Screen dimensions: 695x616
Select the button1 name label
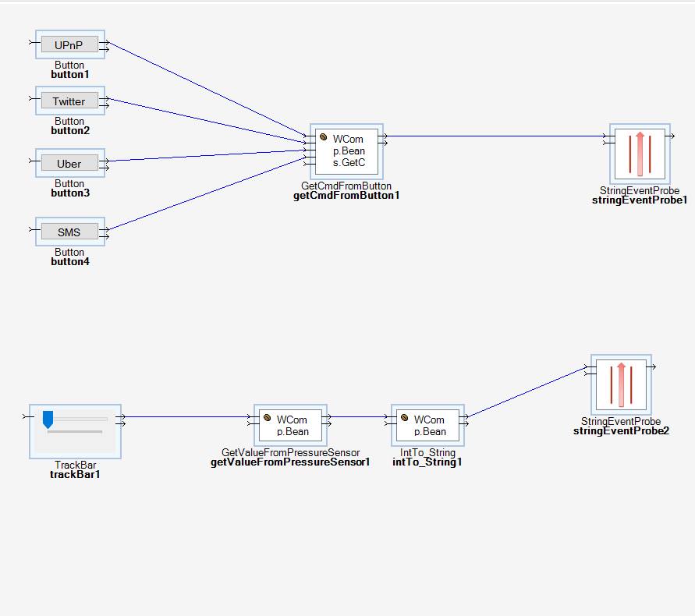(70, 75)
